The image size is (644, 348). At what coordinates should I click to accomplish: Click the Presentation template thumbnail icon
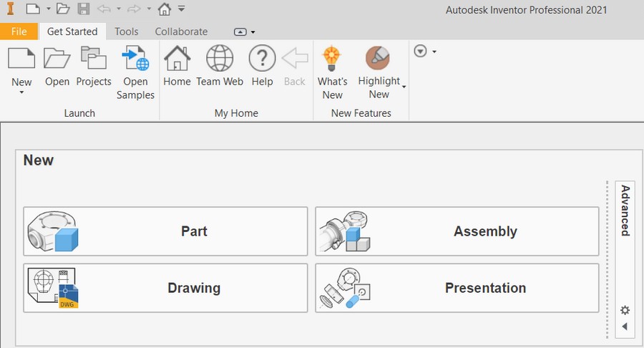(x=345, y=288)
